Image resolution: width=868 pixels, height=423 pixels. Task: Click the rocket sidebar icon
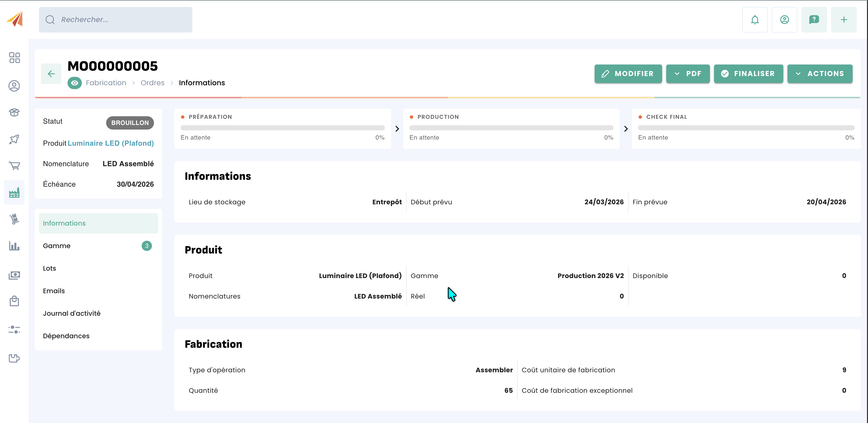click(14, 139)
